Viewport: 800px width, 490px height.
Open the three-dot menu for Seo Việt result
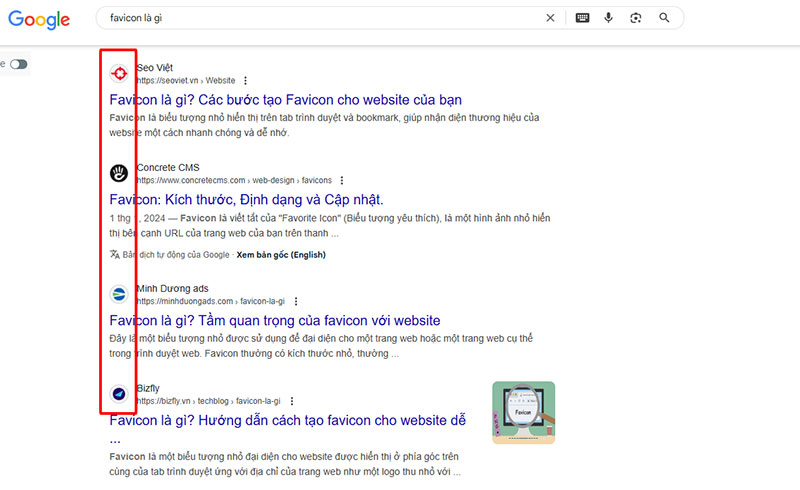coord(245,81)
